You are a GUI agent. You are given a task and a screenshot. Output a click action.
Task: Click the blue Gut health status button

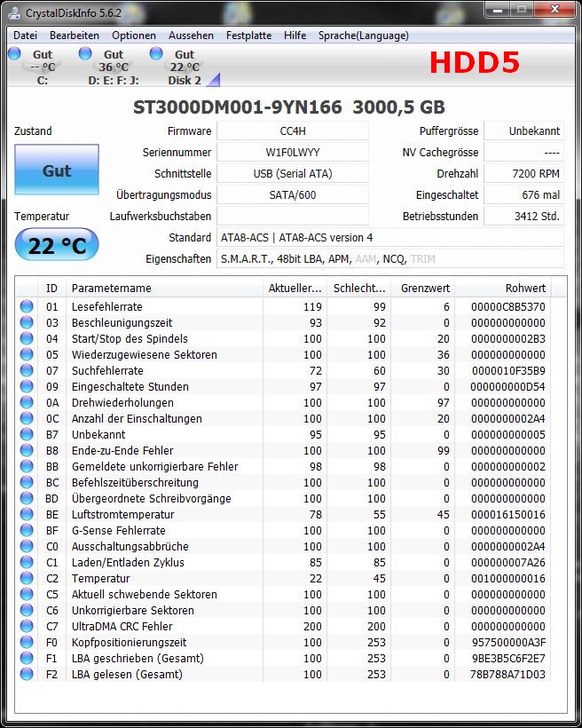pos(57,170)
